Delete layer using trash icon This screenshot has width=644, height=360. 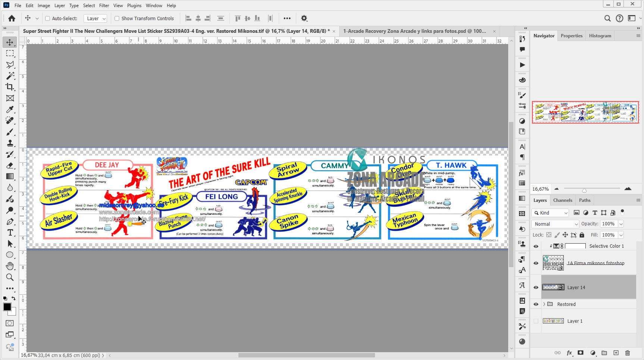pyautogui.click(x=628, y=353)
